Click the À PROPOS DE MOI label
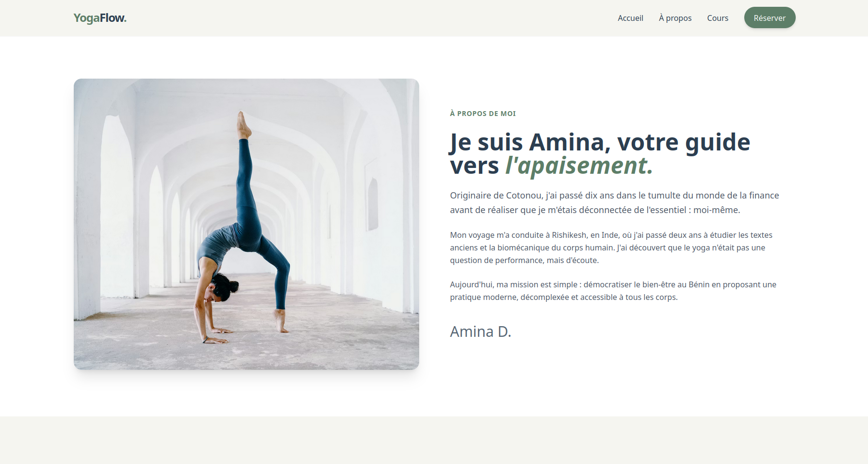 pos(483,114)
